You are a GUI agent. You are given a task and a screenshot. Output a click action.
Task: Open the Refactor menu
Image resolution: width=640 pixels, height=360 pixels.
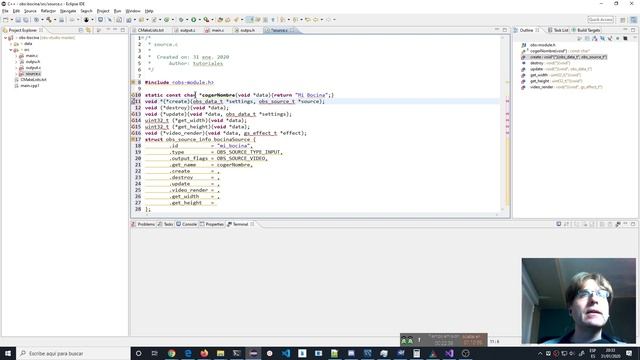point(48,11)
